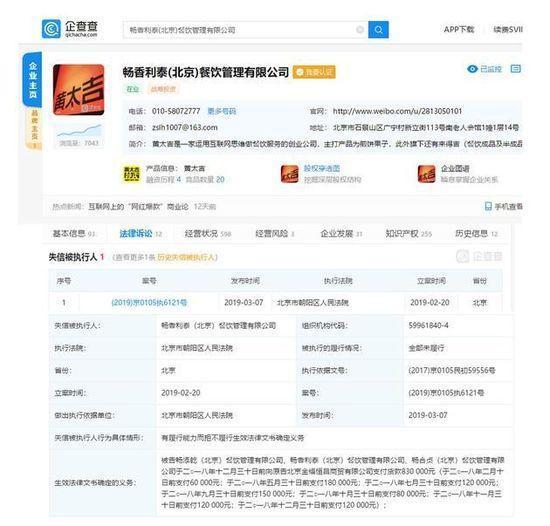This screenshot has height=526, width=550.
Task: Select the 企业主页 side tab
Action: [x=33, y=80]
